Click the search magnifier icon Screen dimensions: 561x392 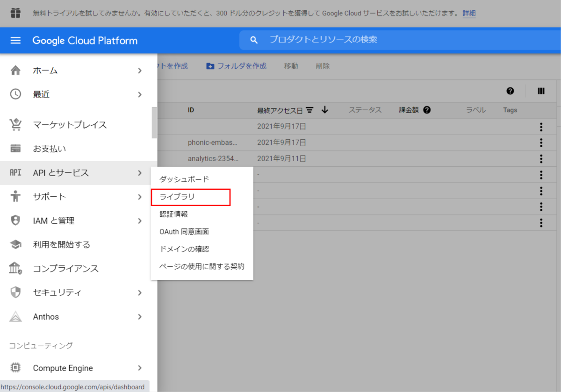[254, 40]
